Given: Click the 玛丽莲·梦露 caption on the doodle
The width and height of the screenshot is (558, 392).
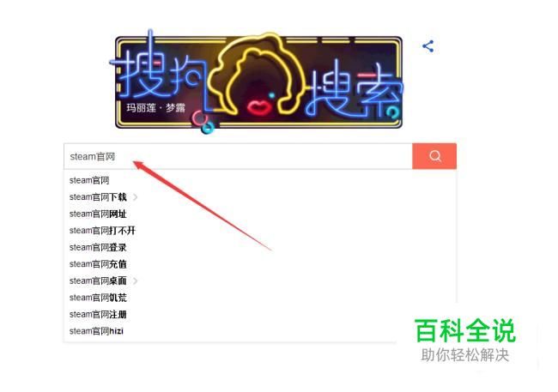Looking at the screenshot, I should tap(156, 107).
